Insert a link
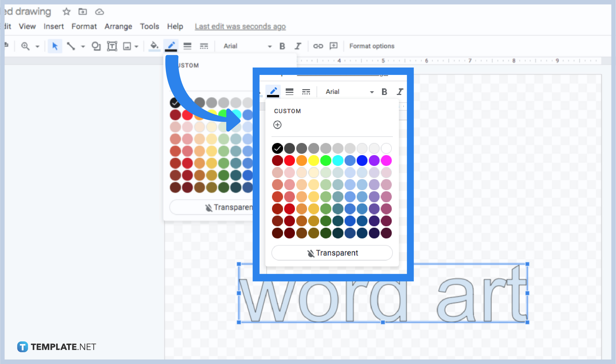The height and width of the screenshot is (364, 616). [x=318, y=46]
